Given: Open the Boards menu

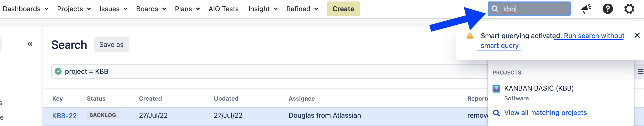Looking at the screenshot, I should [151, 9].
